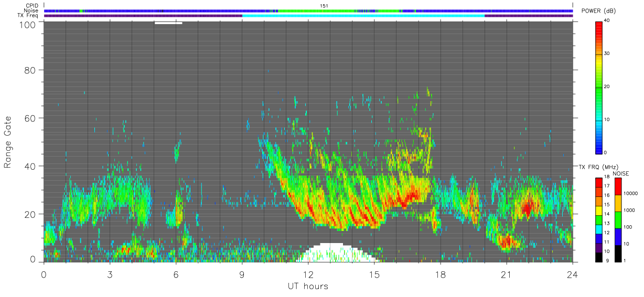Click the yellow 14-15 MHz TX FRQ swatch
Screen dimensions: 644x297
click(598, 210)
